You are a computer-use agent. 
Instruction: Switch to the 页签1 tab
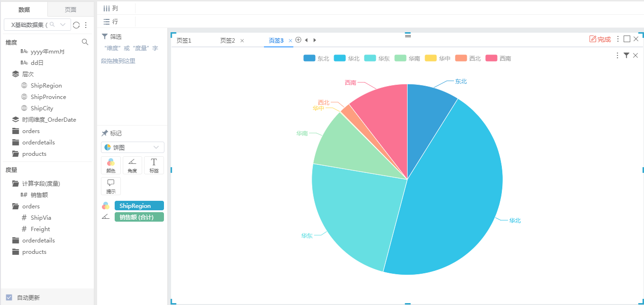[184, 40]
